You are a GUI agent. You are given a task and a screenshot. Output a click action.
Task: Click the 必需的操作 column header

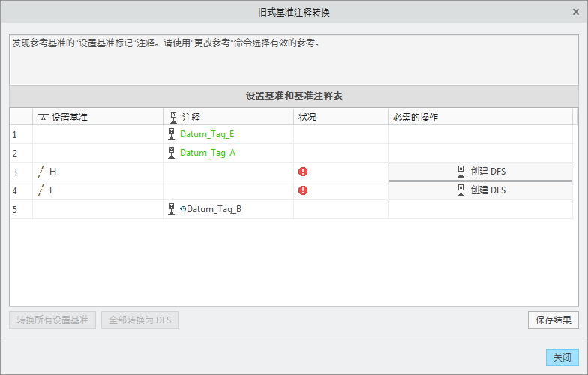415,118
